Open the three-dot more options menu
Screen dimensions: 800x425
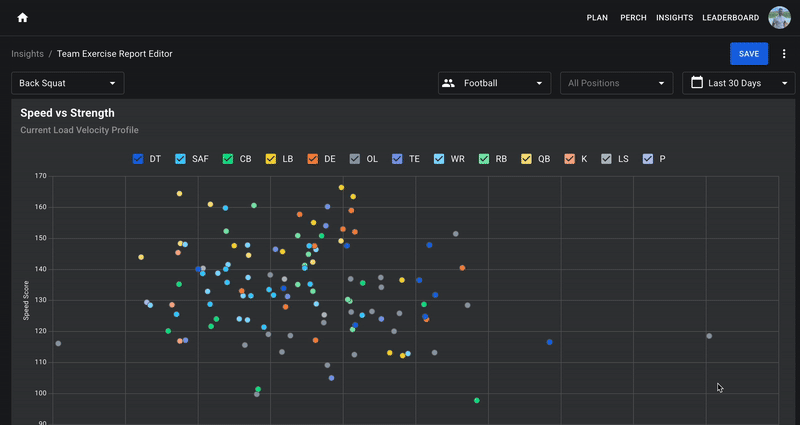[x=784, y=54]
